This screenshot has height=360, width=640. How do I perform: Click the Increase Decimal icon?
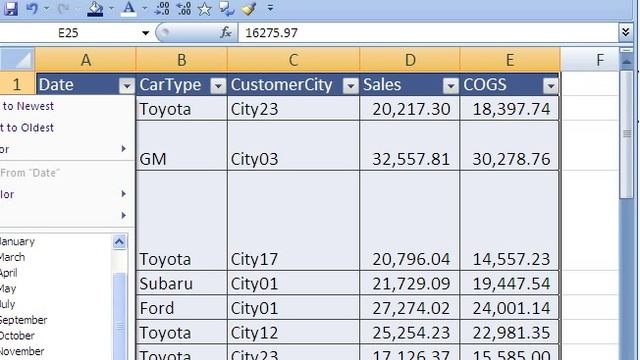tap(162, 9)
